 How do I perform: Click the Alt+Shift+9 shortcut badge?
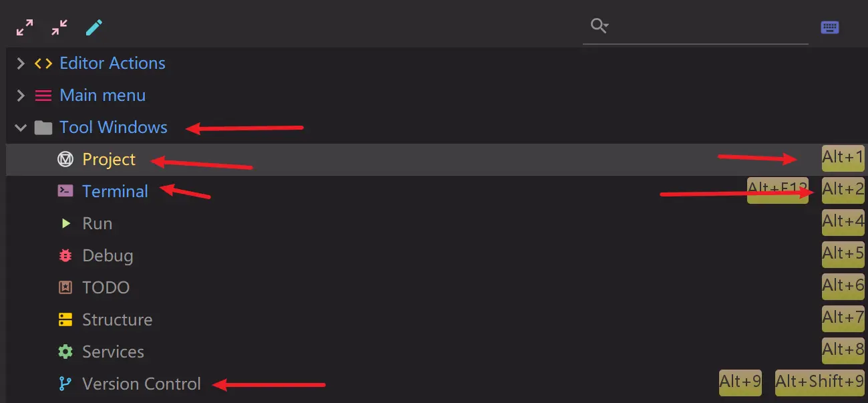click(x=819, y=382)
